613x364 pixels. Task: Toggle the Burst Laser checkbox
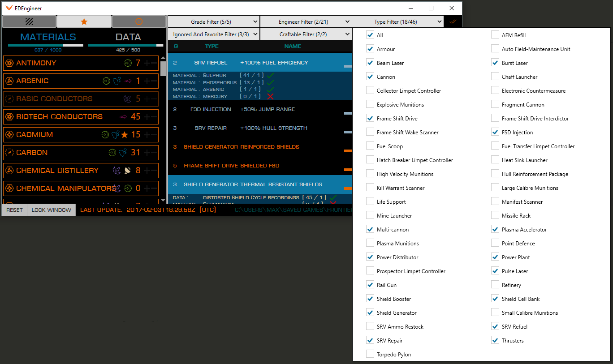495,63
